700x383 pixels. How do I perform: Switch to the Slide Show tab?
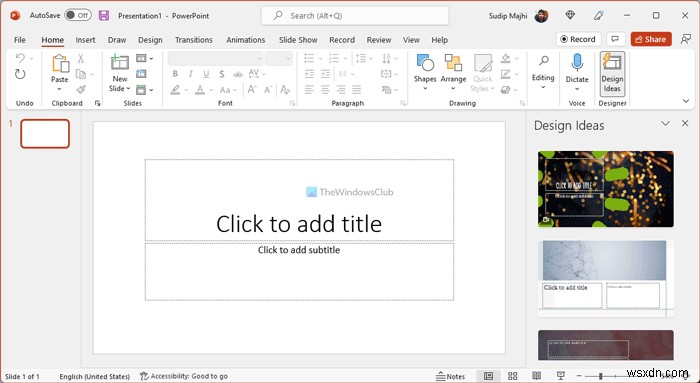pos(298,40)
